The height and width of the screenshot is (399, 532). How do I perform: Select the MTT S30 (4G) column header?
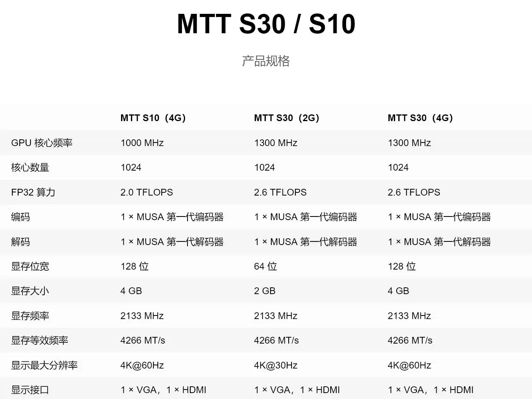point(420,118)
